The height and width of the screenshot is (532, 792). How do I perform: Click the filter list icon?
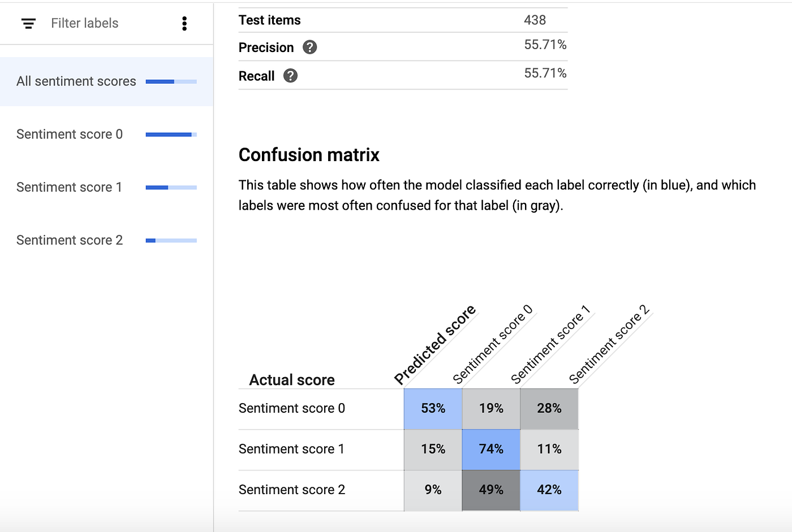[x=28, y=23]
